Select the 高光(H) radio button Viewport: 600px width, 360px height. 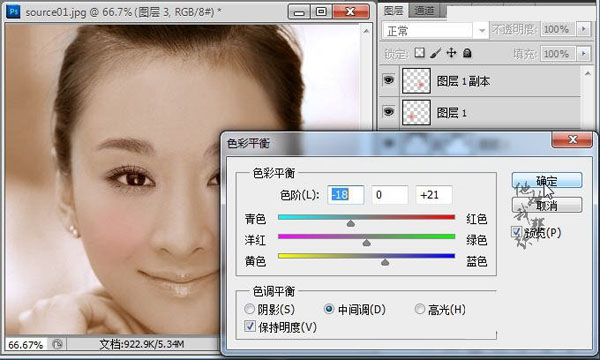tap(420, 309)
